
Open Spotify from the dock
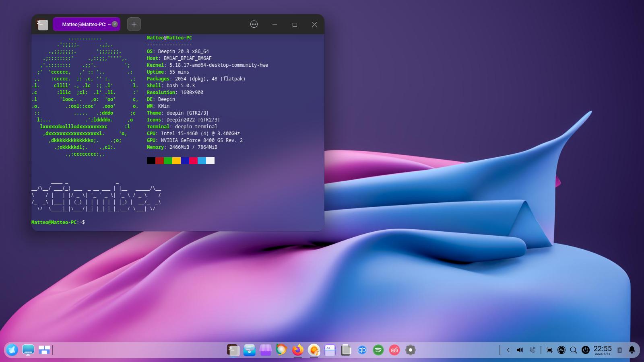(378, 350)
